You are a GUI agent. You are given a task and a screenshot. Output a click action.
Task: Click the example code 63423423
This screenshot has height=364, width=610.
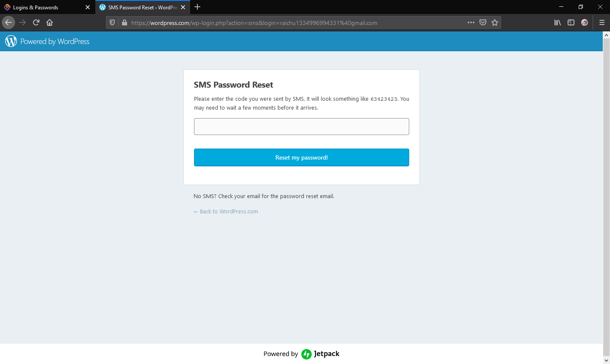(x=384, y=99)
